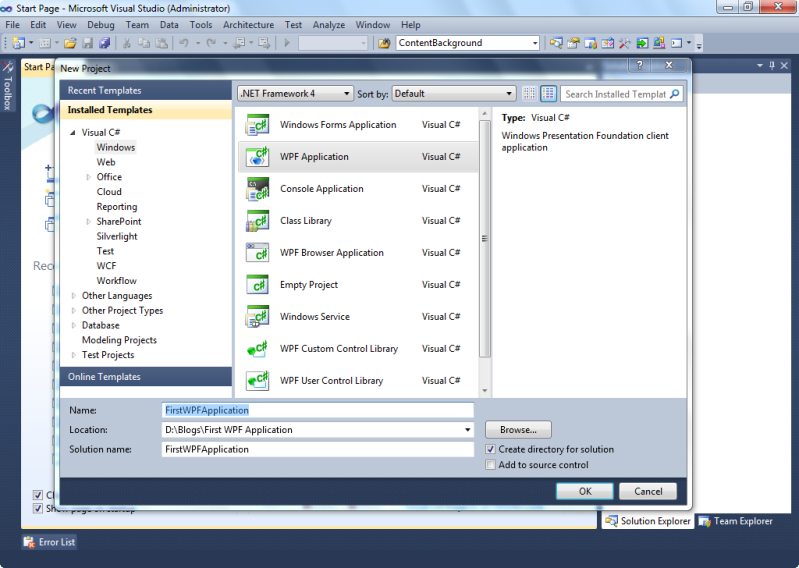This screenshot has height=568, width=799.
Task: Click the search magnifier in template search
Action: 675,94
